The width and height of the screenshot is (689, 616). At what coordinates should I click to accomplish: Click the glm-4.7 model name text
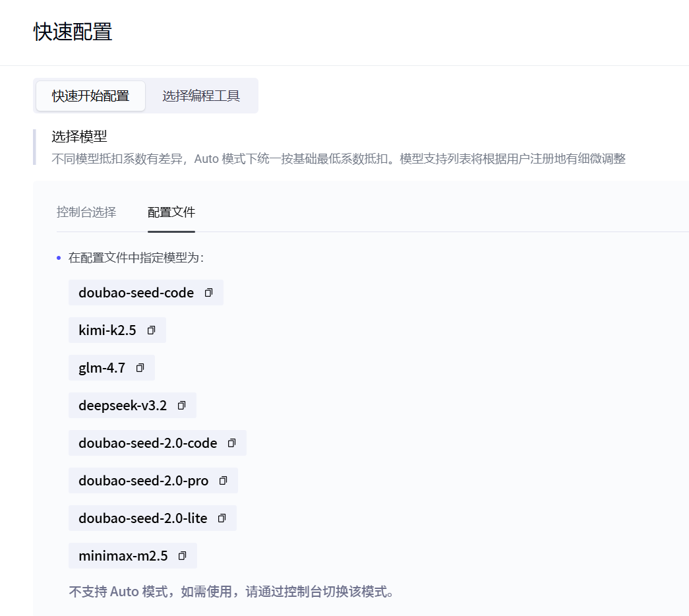(x=102, y=368)
